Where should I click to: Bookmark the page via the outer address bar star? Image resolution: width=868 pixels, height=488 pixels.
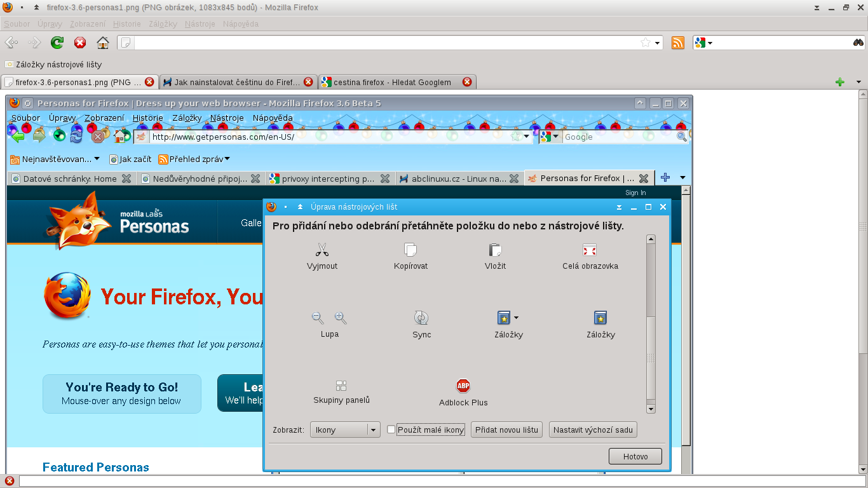tap(646, 43)
